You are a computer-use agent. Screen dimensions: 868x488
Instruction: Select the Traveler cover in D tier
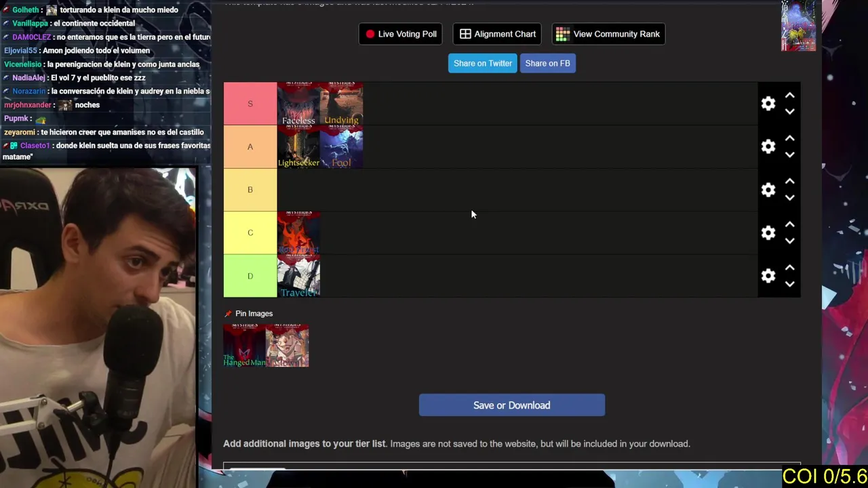point(298,276)
